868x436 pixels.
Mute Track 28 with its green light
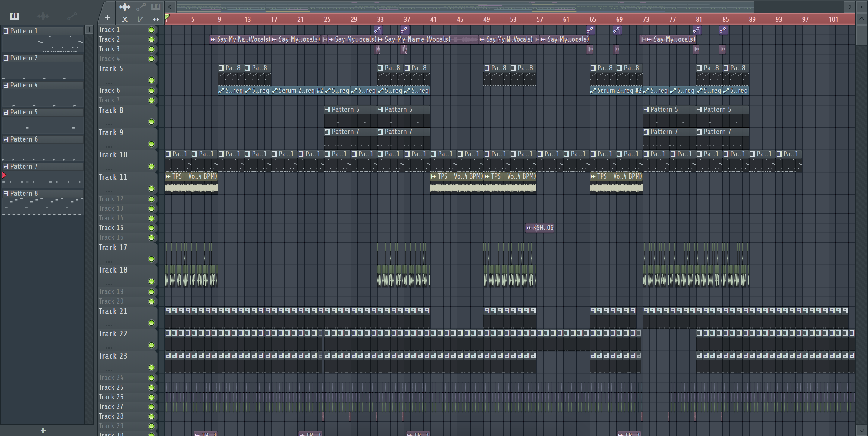click(x=152, y=416)
